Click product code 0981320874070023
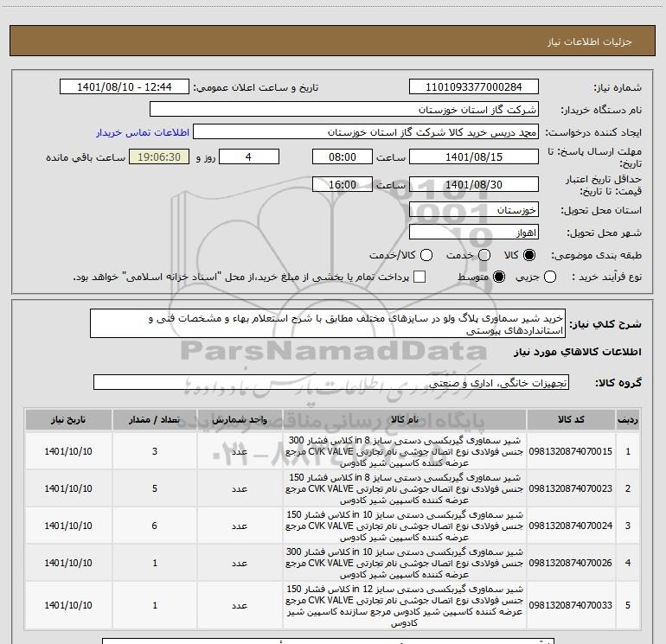666x644 pixels. coord(571,488)
